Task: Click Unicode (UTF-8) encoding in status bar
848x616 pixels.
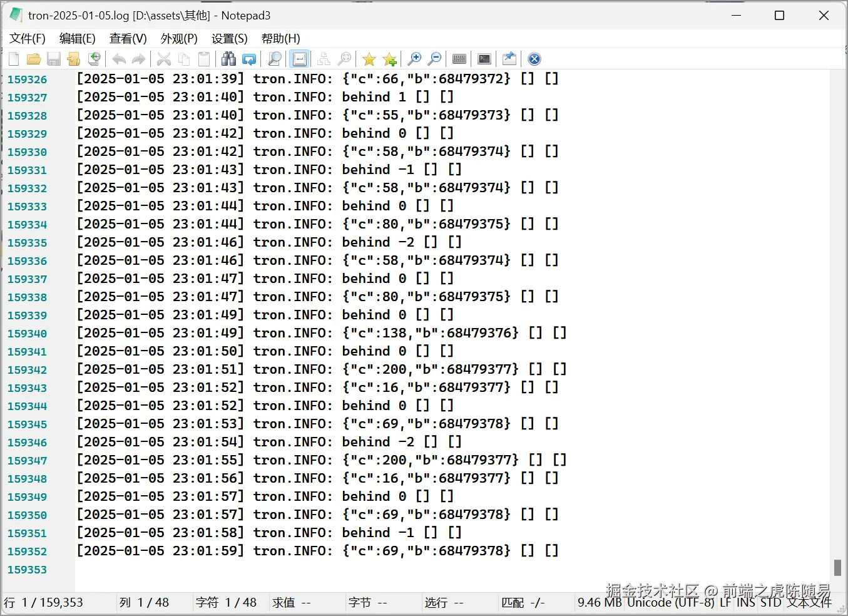Action: coord(670,602)
